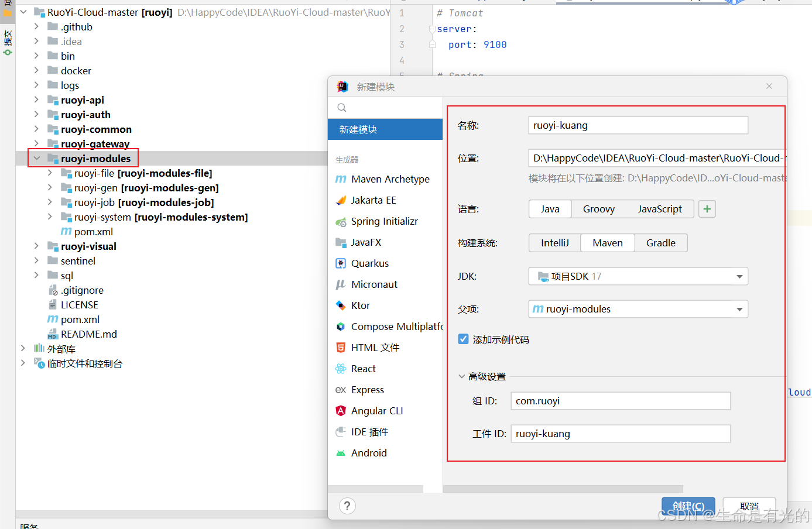The width and height of the screenshot is (812, 529).
Task: Open the JDK project SDK dropdown
Action: pos(638,276)
